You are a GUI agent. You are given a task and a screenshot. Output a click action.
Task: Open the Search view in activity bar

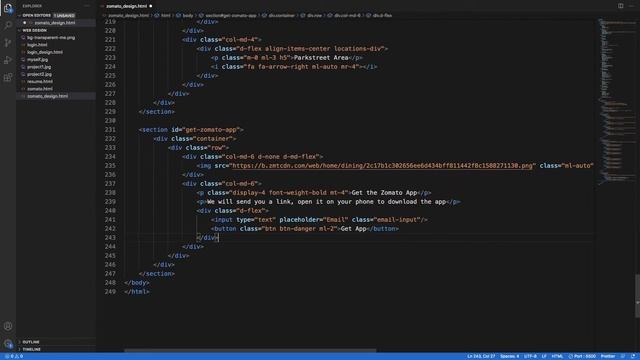8,25
